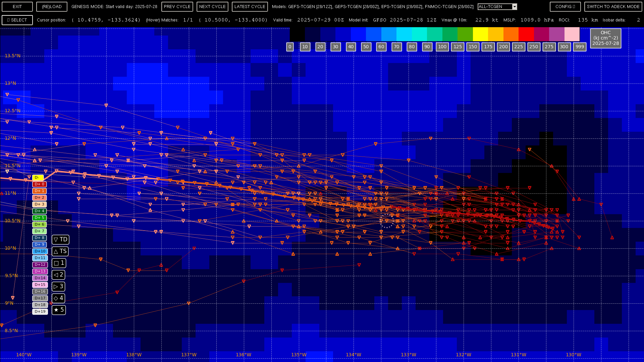Go to PREV CYCLE
The image size is (644, 362).
(x=177, y=7)
